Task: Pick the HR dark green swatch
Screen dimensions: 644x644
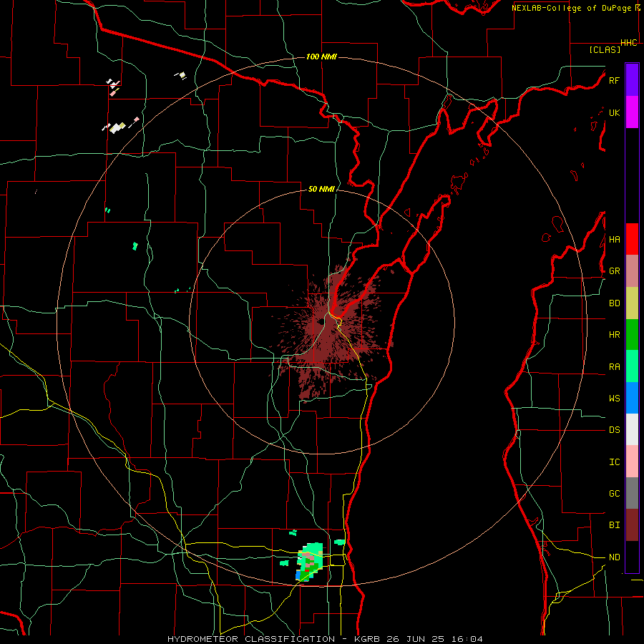Action: (x=632, y=335)
